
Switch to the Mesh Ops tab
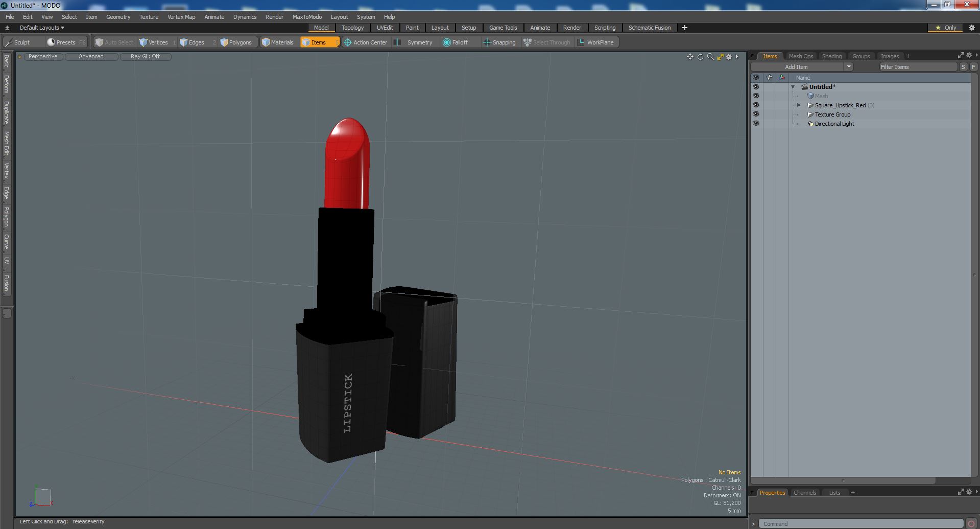pos(800,56)
